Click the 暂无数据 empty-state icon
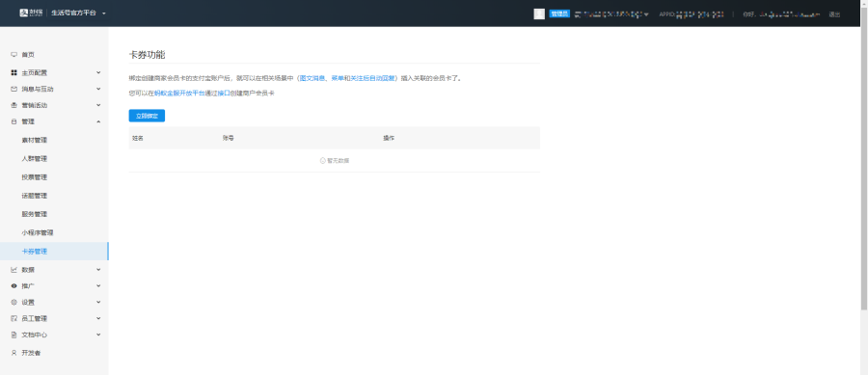 (323, 160)
